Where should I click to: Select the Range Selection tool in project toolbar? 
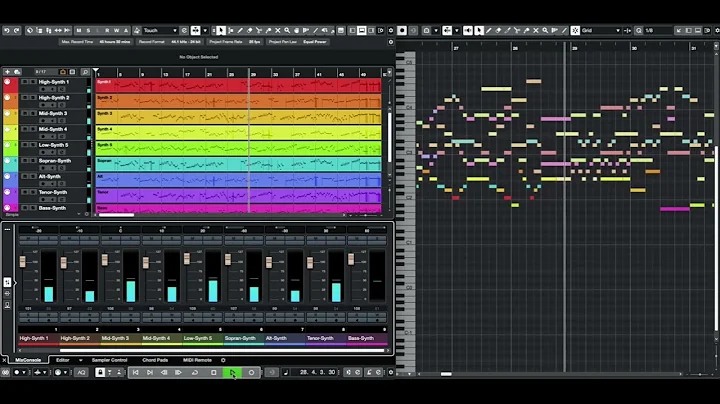tap(231, 30)
